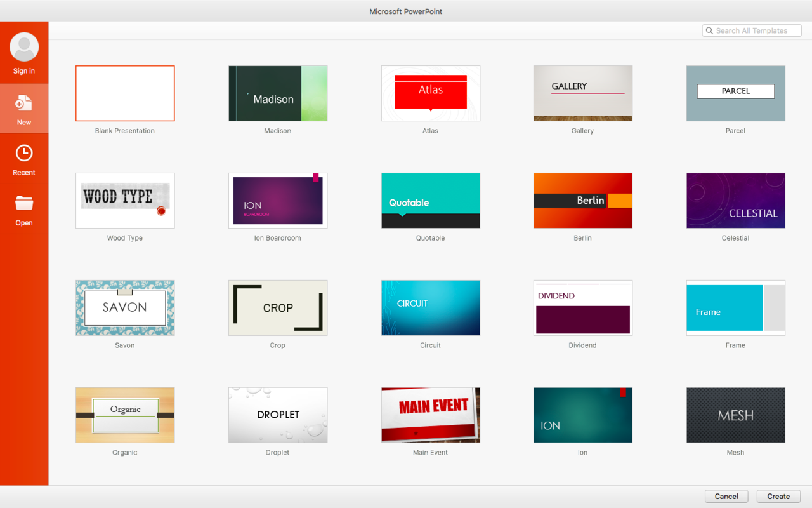Pick the Circuit template thumbnail
The width and height of the screenshot is (812, 508).
pyautogui.click(x=431, y=308)
